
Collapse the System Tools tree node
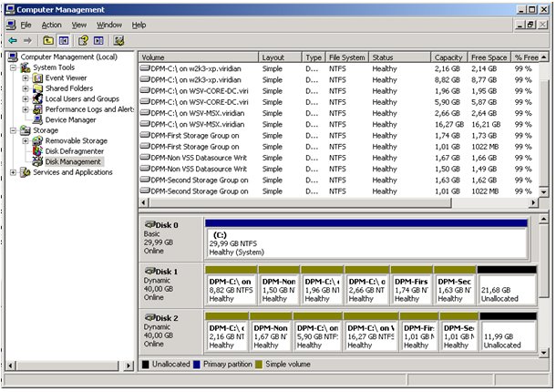[14, 67]
